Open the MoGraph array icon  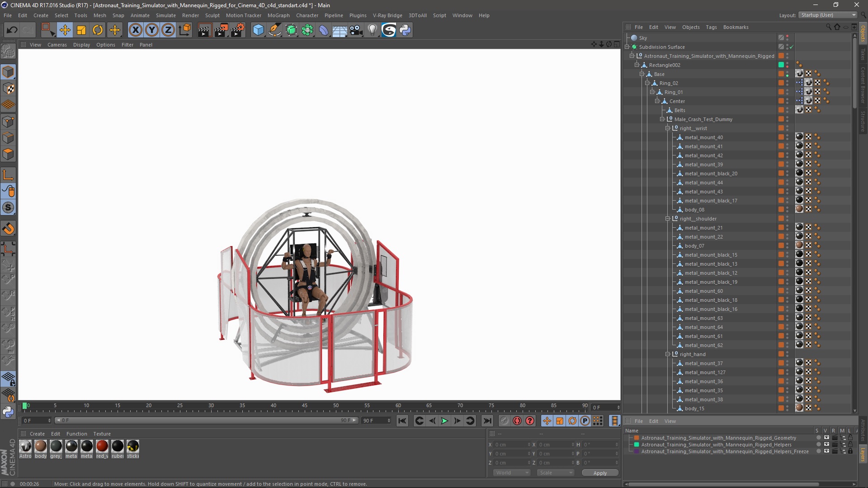tap(307, 30)
